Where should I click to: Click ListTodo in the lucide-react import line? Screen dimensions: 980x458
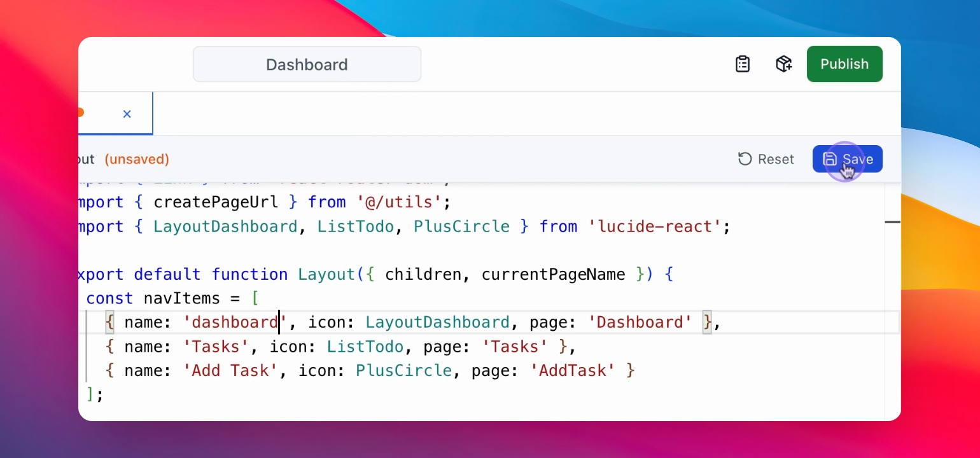tap(356, 226)
